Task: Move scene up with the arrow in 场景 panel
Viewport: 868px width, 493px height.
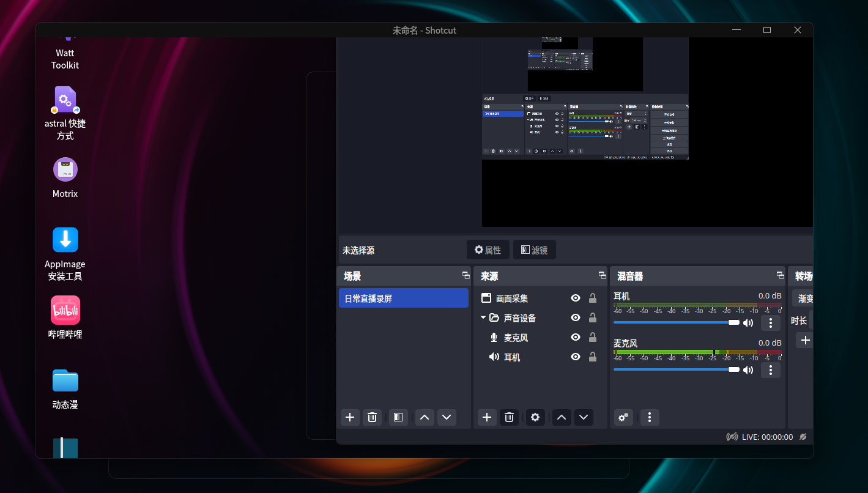Action: (425, 417)
